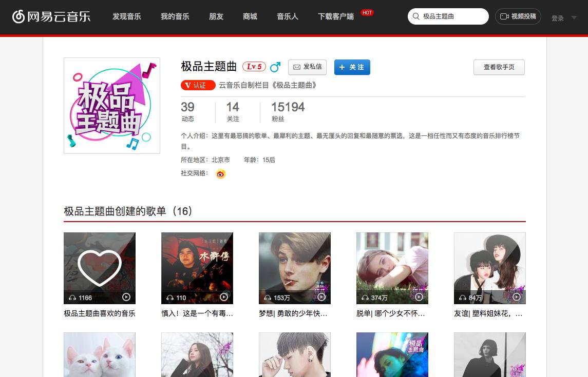The height and width of the screenshot is (377, 588).
Task: Open the blue neon-lit portrait cover
Action: [392, 354]
